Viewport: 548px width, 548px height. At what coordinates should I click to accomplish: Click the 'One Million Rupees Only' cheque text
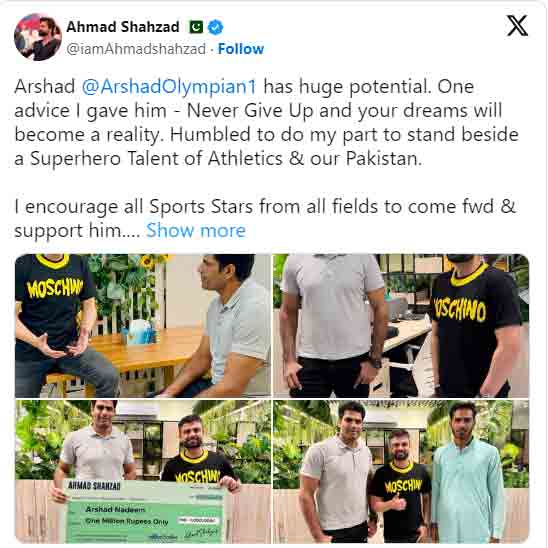coord(127,521)
